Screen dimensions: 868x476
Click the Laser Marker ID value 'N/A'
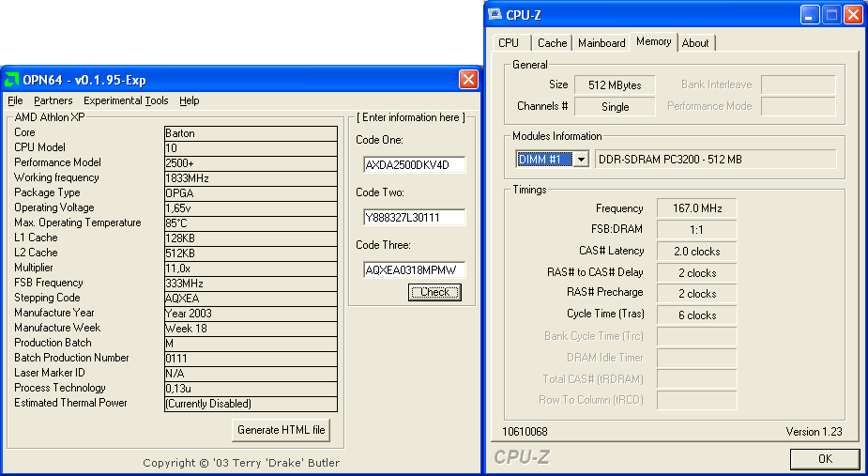251,374
